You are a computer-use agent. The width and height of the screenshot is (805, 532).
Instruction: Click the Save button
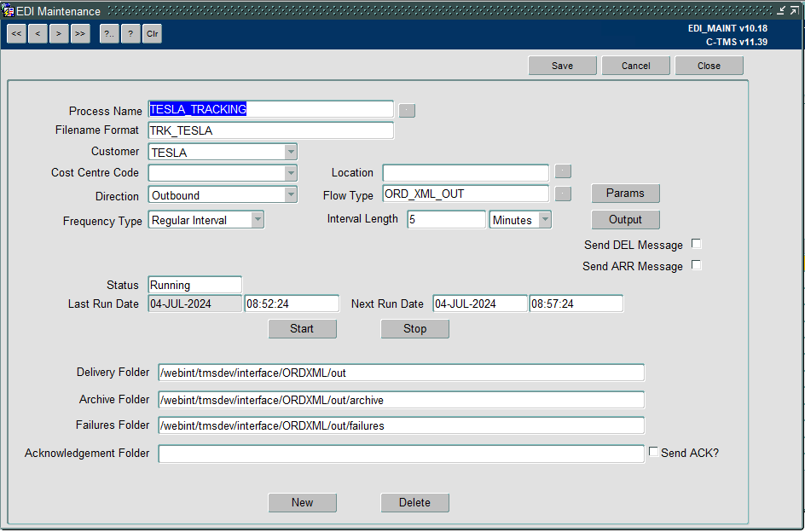point(562,66)
